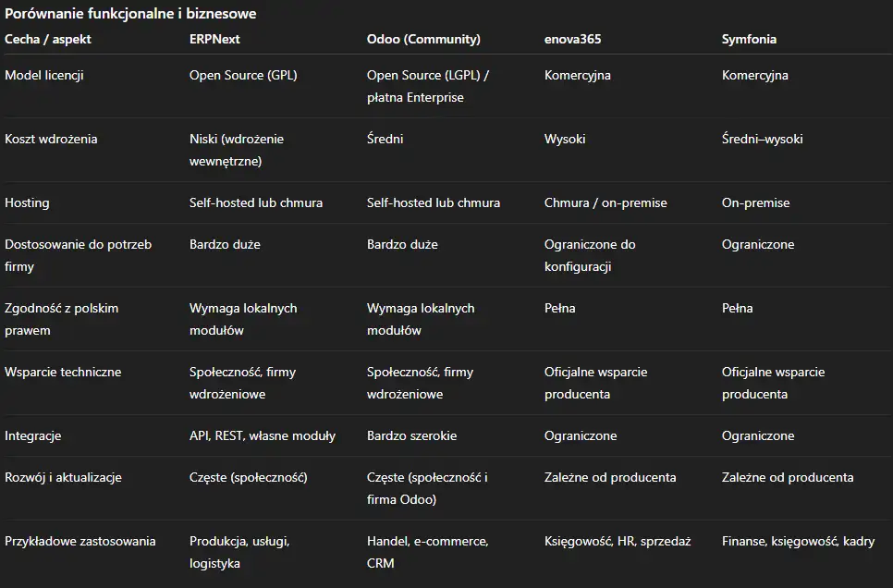Image resolution: width=893 pixels, height=588 pixels.
Task: Select the Cecha / aspekt header cell
Action: tap(48, 40)
